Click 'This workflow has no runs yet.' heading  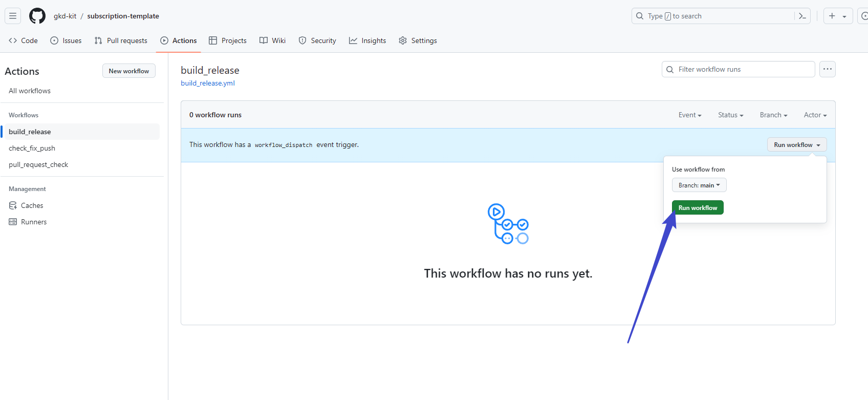tap(508, 273)
